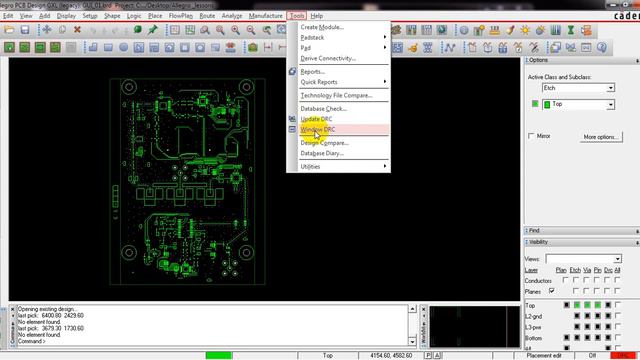Open the Route menu
This screenshot has height=360, width=640.
pos(207,16)
